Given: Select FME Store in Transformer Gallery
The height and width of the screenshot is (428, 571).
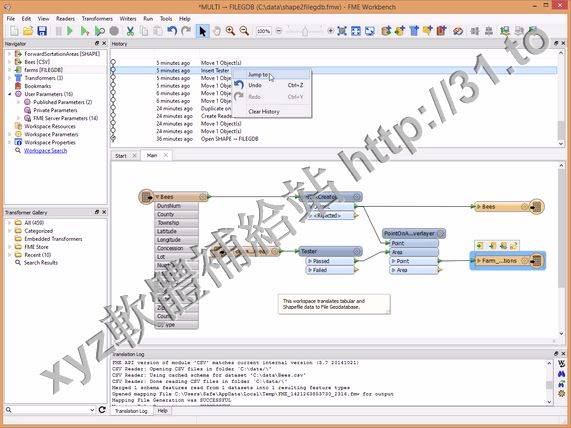Looking at the screenshot, I should [x=36, y=247].
